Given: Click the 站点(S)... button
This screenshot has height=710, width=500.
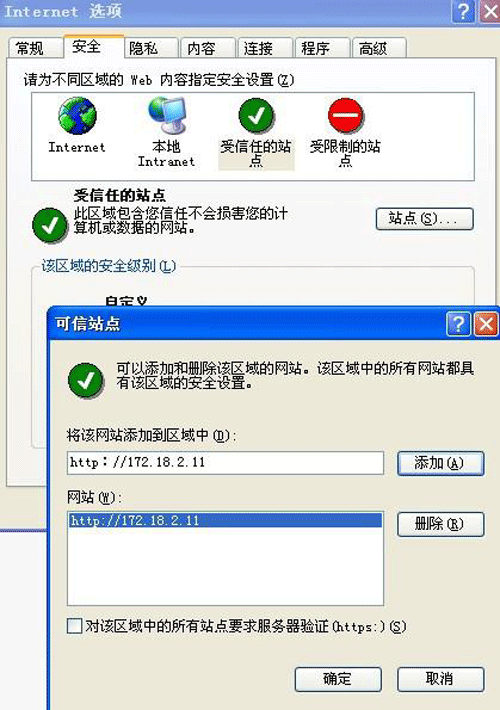Looking at the screenshot, I should [425, 219].
